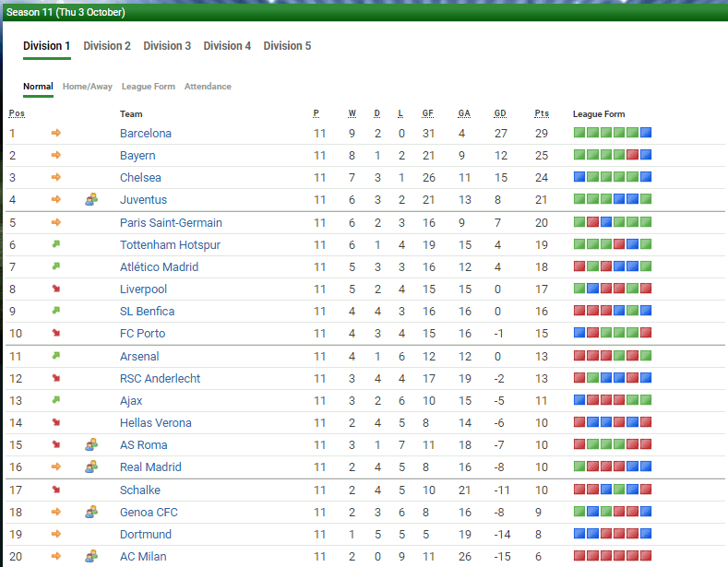Image resolution: width=728 pixels, height=567 pixels.
Task: Show the Attendance view
Action: coord(208,87)
